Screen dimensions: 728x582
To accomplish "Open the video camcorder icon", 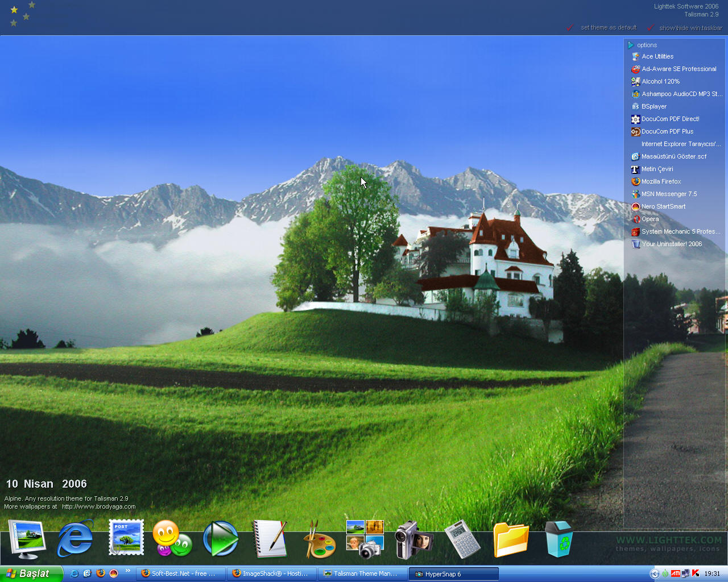I will click(413, 539).
